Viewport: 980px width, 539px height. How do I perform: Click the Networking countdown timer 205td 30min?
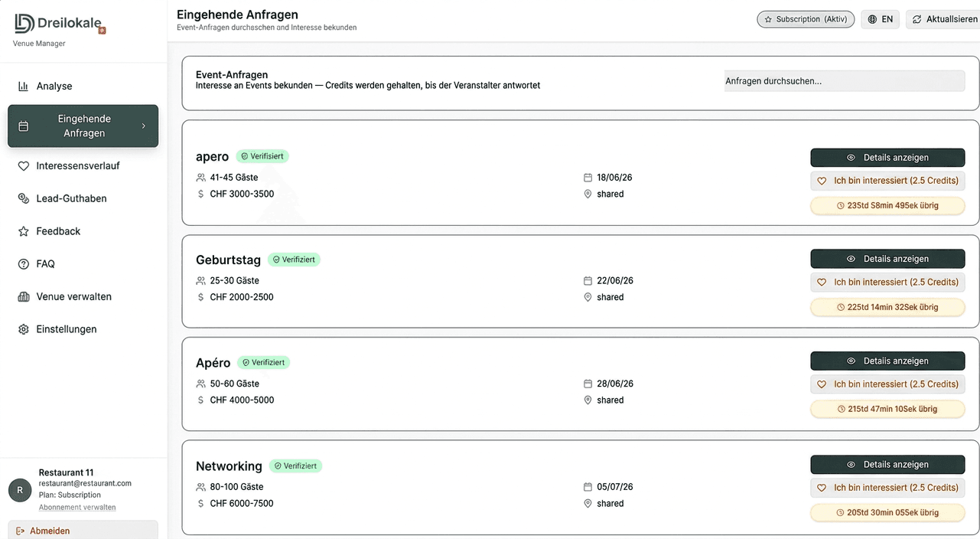(887, 513)
